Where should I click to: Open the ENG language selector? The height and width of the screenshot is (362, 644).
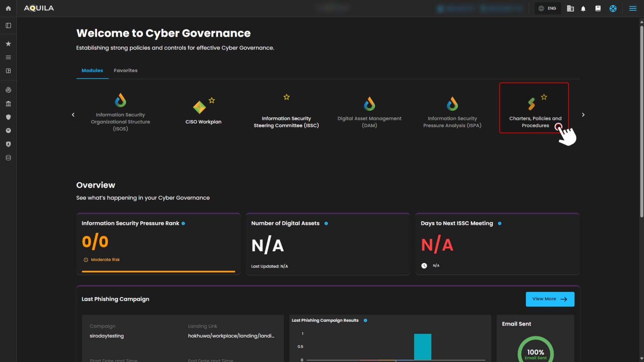coord(548,8)
